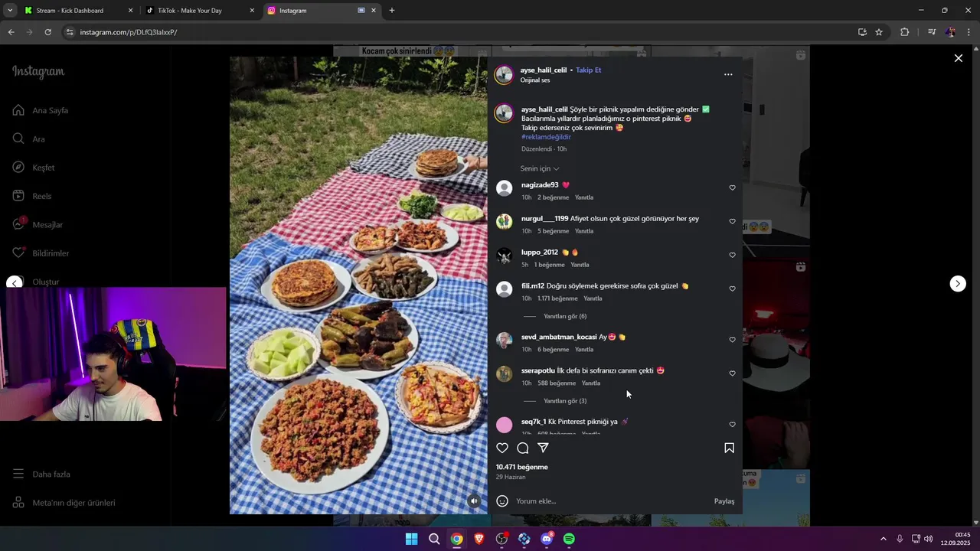Image resolution: width=980 pixels, height=551 pixels.
Task: Reply to nurgul___1199's comment
Action: point(584,231)
